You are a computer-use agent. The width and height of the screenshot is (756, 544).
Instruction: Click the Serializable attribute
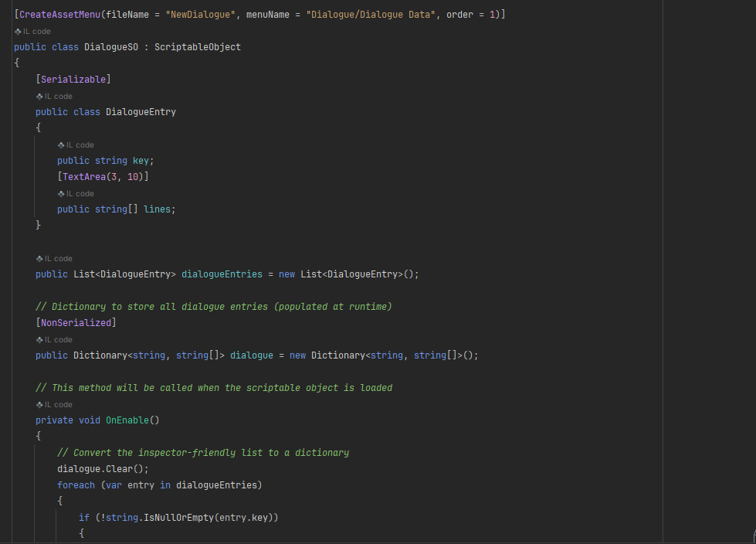click(x=73, y=80)
